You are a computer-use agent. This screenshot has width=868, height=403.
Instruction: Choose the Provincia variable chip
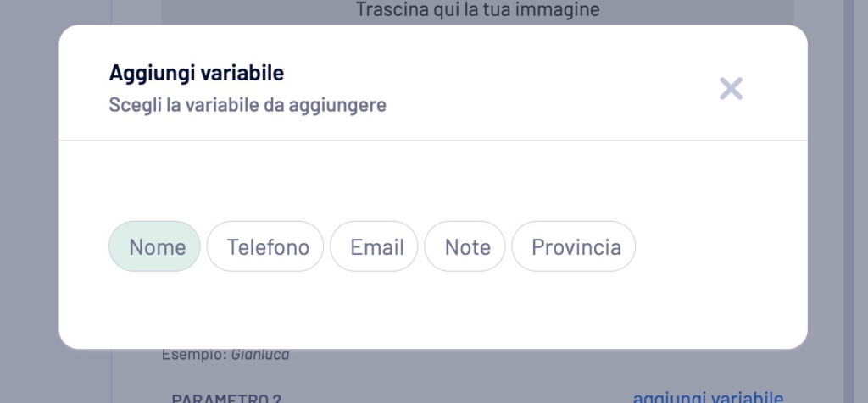coord(574,246)
